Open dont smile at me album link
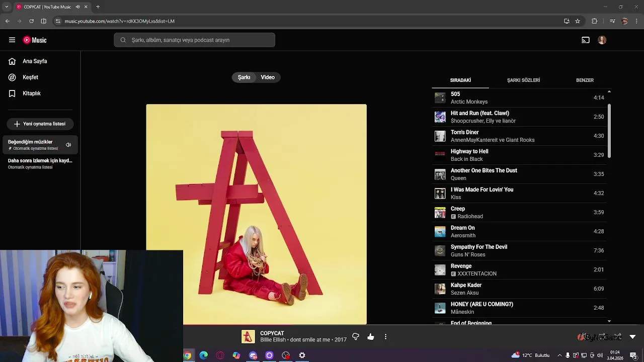Image resolution: width=644 pixels, height=362 pixels. tap(310, 340)
